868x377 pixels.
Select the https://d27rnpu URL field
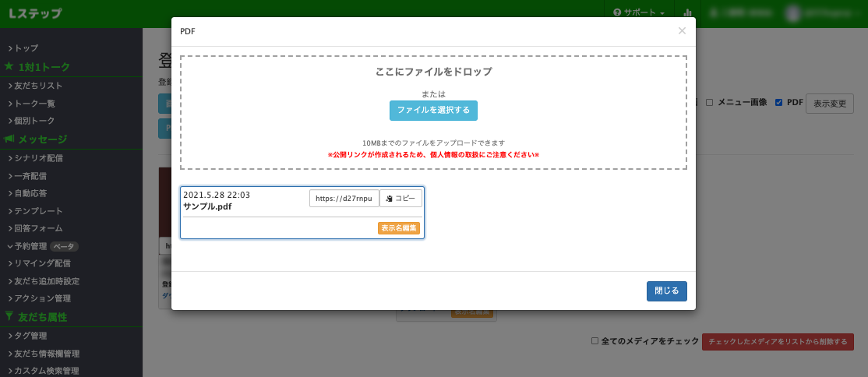point(344,198)
